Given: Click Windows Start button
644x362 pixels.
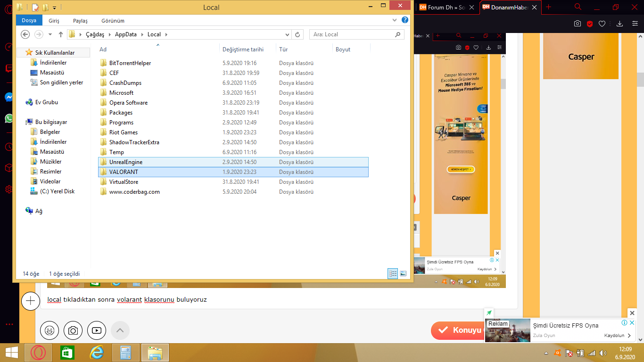Looking at the screenshot, I should (x=12, y=353).
